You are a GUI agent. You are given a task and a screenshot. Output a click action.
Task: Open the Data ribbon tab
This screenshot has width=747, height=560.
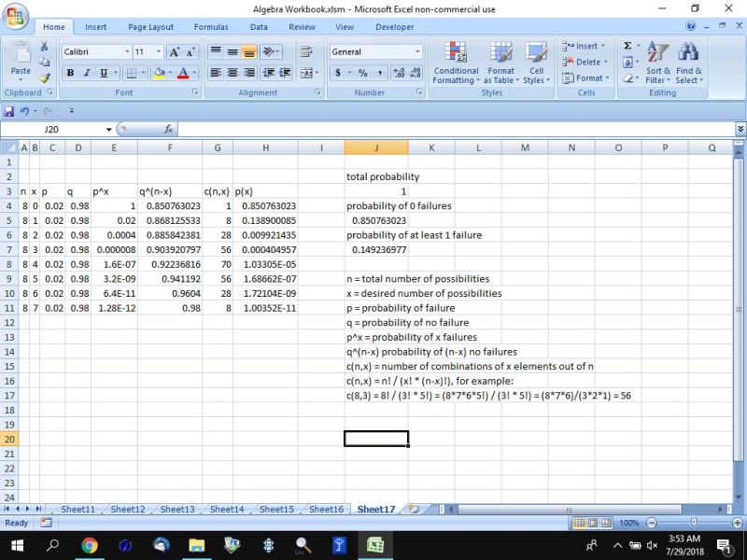(x=259, y=27)
